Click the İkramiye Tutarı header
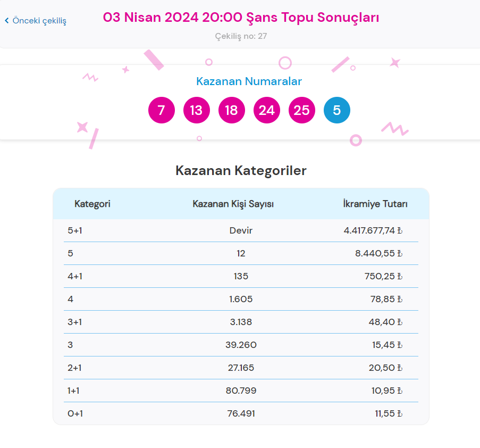The width and height of the screenshot is (480, 448). (x=375, y=204)
